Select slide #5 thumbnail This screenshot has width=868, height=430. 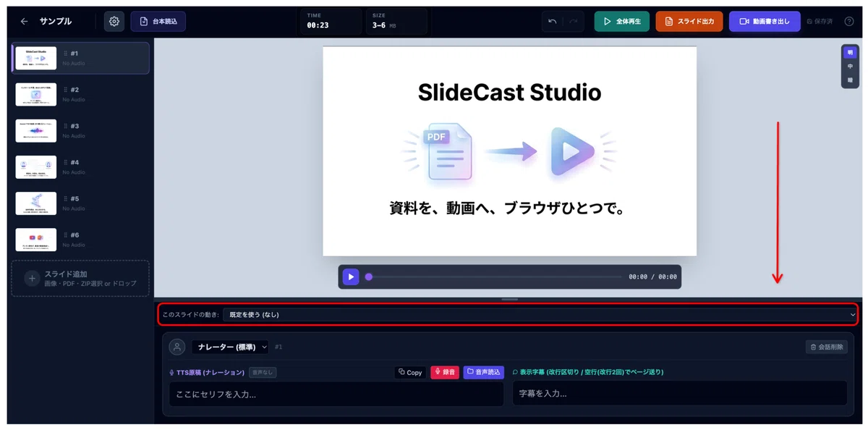pyautogui.click(x=36, y=203)
